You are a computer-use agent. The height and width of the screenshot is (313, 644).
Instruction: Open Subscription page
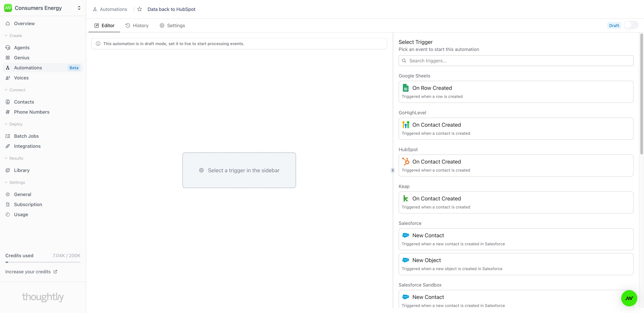[43, 204]
